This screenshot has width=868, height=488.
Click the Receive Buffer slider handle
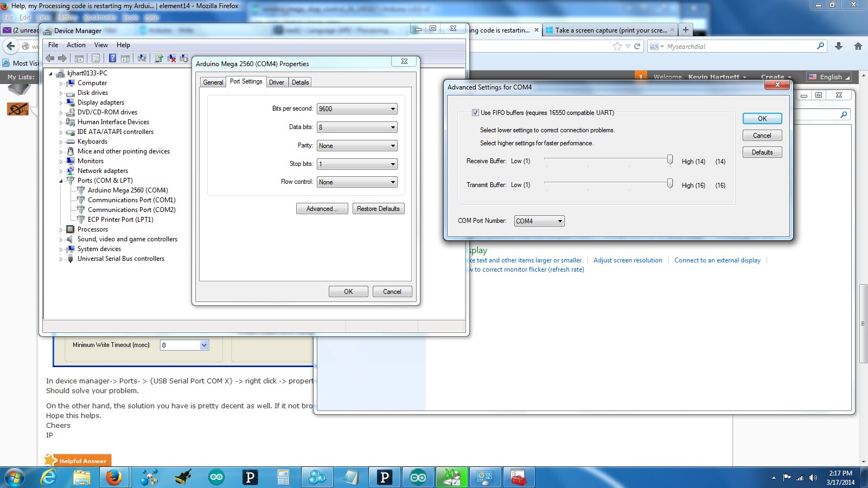tap(670, 159)
